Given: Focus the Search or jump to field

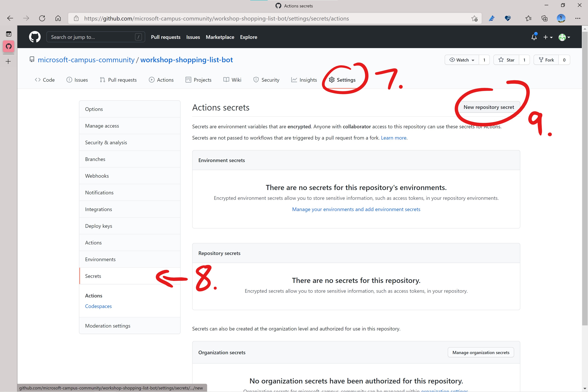Looking at the screenshot, I should click(93, 37).
